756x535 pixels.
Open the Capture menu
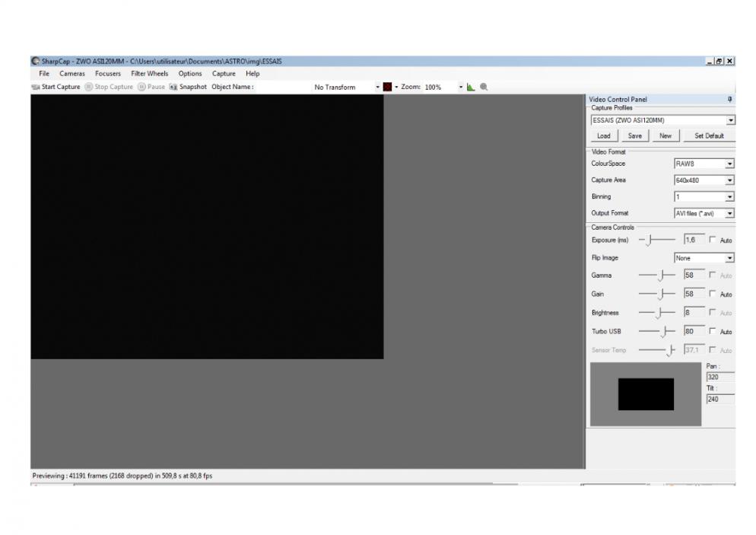point(224,74)
